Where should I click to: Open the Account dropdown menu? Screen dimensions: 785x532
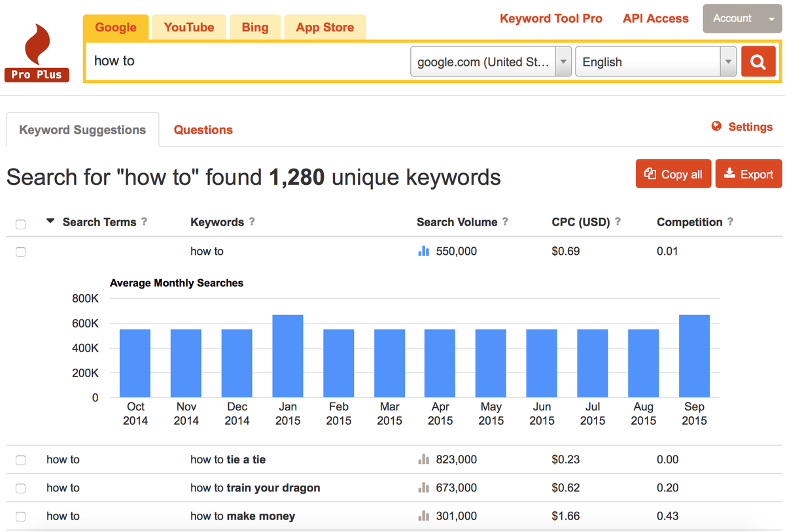tap(742, 18)
